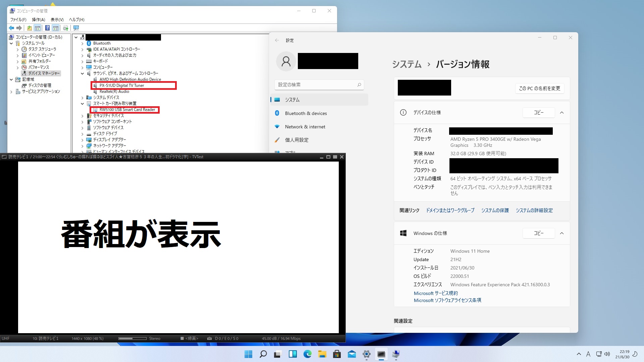Expand the Bluetooth device tree node
Image resolution: width=644 pixels, height=362 pixels.
pos(83,43)
